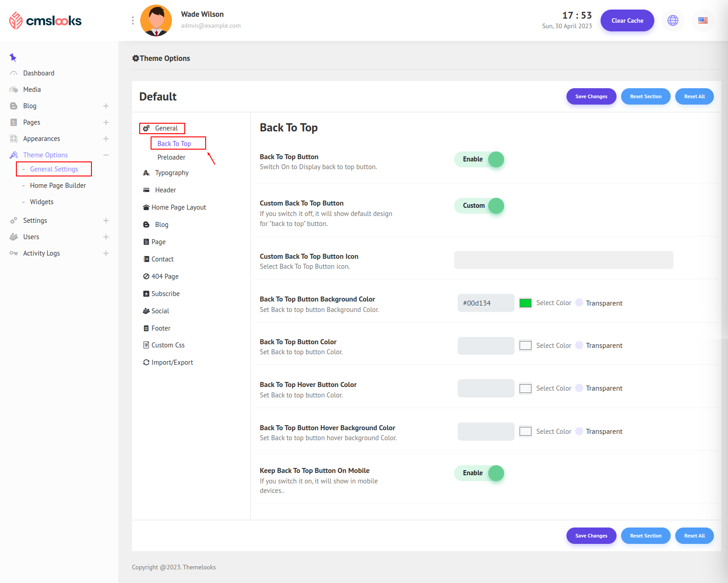Open the Home Page Layout section
This screenshot has height=583, width=728.
178,207
